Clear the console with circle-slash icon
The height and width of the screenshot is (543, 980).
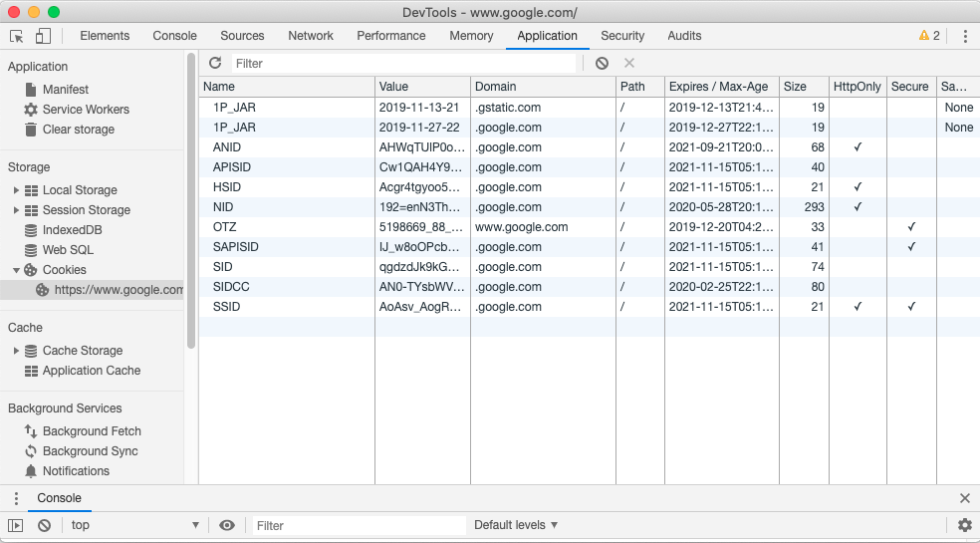tap(44, 525)
